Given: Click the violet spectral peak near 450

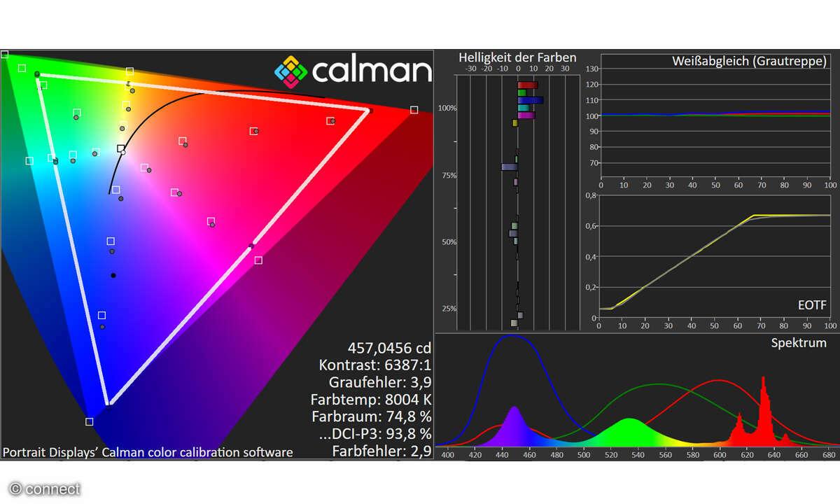Looking at the screenshot, I should (514, 426).
